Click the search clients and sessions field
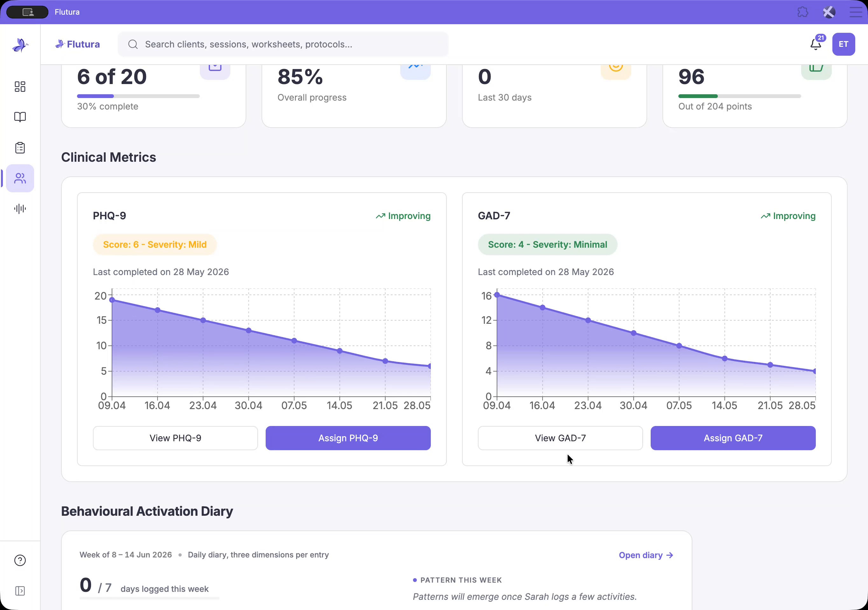The image size is (868, 610). [x=283, y=44]
